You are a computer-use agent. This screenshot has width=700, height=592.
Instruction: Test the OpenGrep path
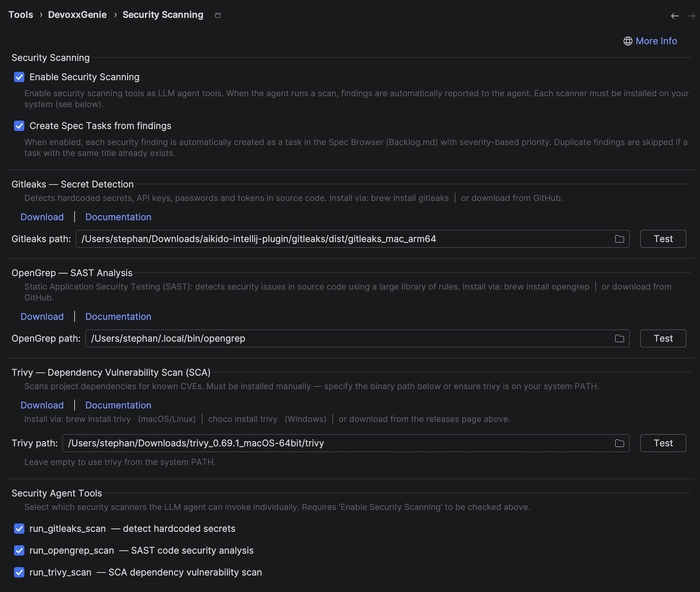[x=663, y=339]
